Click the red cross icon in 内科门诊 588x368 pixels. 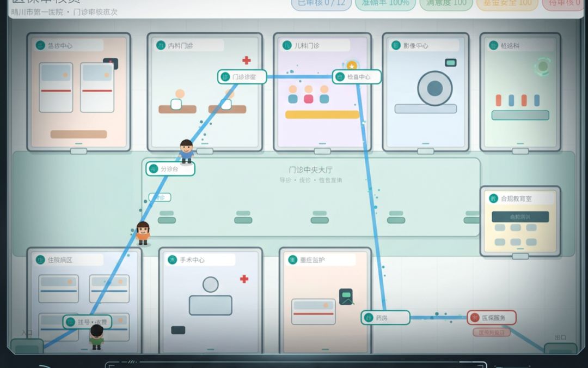click(x=247, y=60)
